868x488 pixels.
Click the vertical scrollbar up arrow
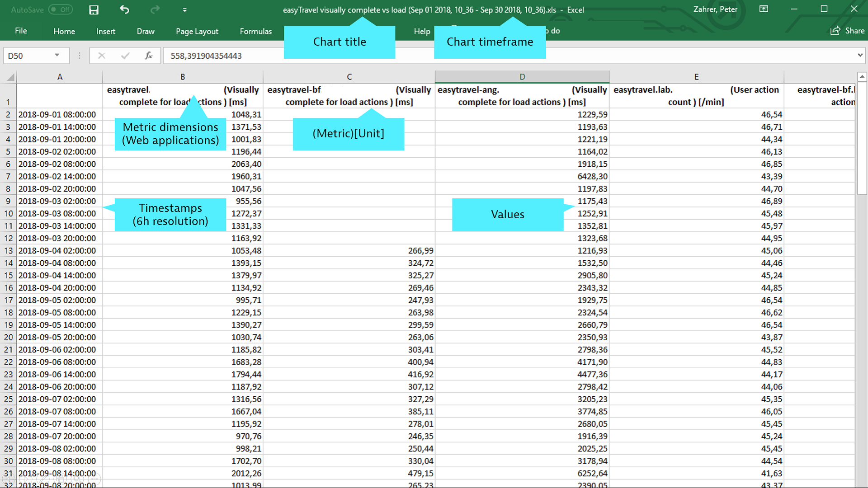coord(862,77)
